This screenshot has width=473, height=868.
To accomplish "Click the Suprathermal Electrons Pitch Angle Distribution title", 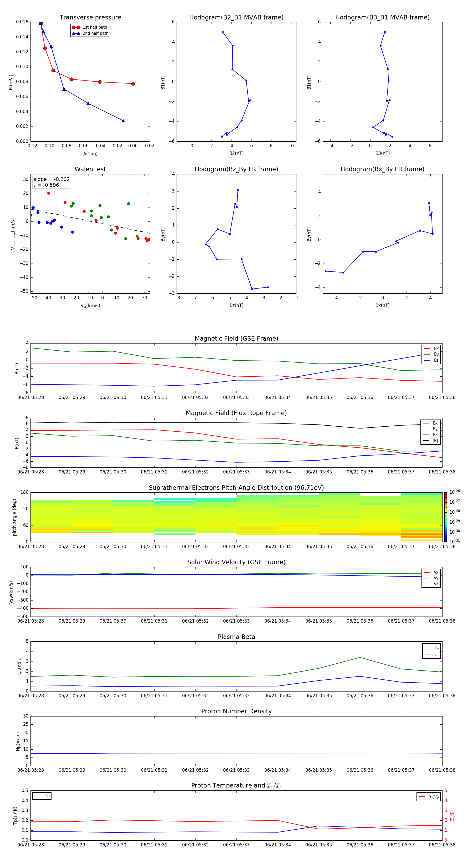I will (236, 488).
